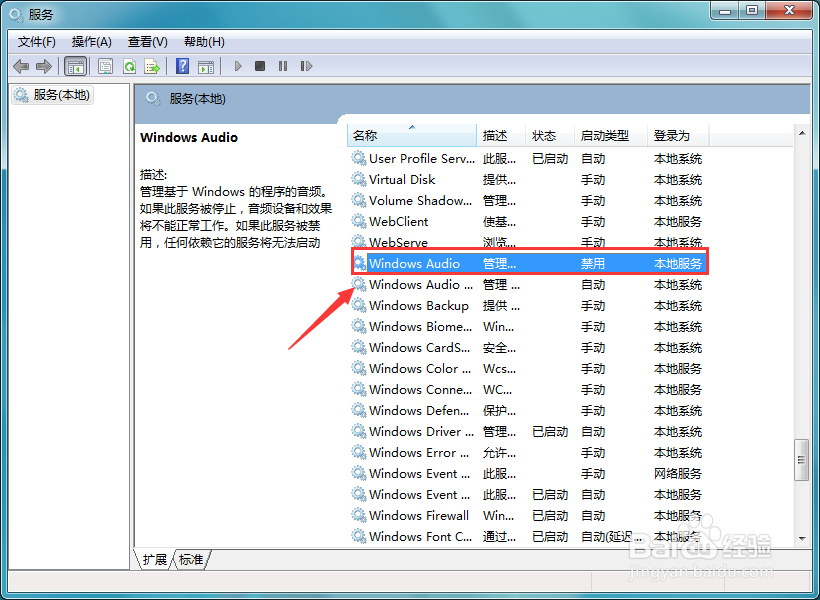Click the export list toolbar icon
The image size is (820, 600).
click(152, 66)
